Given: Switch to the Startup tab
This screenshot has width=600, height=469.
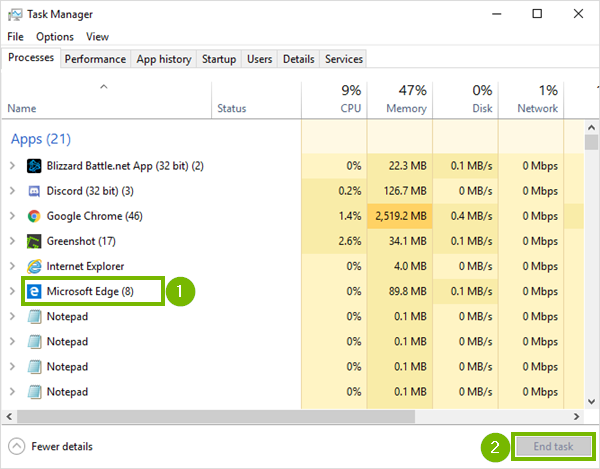Looking at the screenshot, I should tap(219, 59).
